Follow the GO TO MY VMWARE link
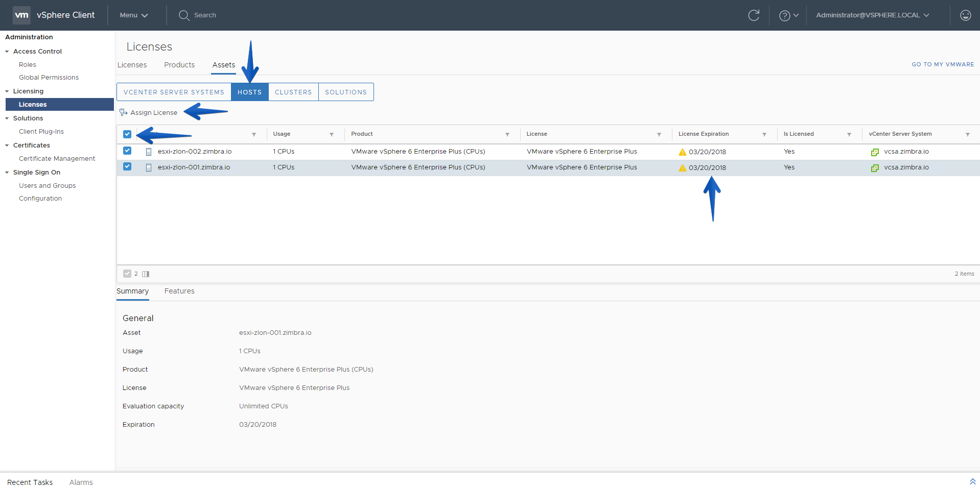The height and width of the screenshot is (488, 980). [943, 64]
